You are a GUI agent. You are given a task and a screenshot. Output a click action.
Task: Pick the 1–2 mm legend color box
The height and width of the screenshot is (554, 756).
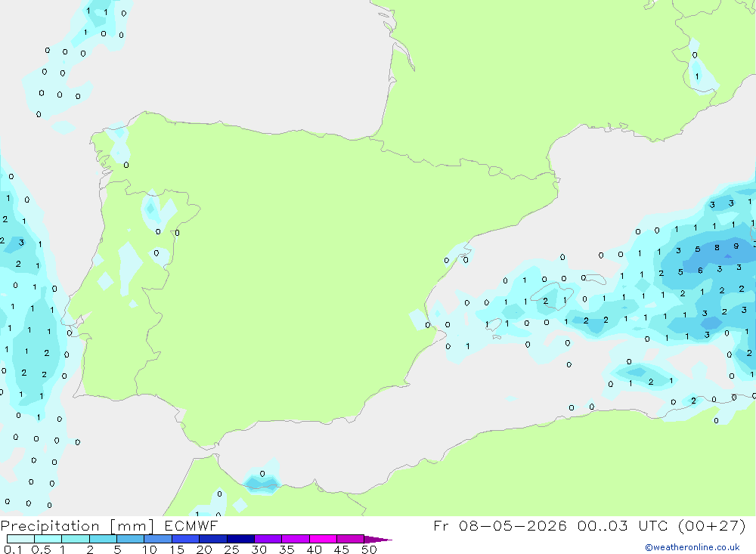pos(76,539)
